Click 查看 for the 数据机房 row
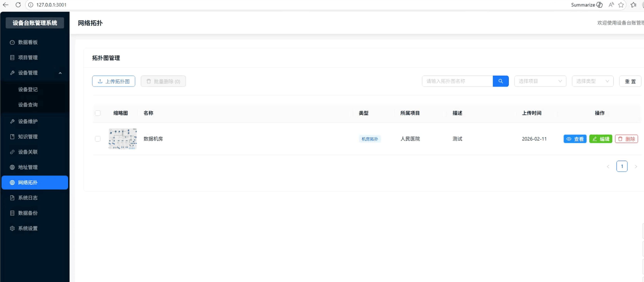The height and width of the screenshot is (282, 644). [x=575, y=139]
